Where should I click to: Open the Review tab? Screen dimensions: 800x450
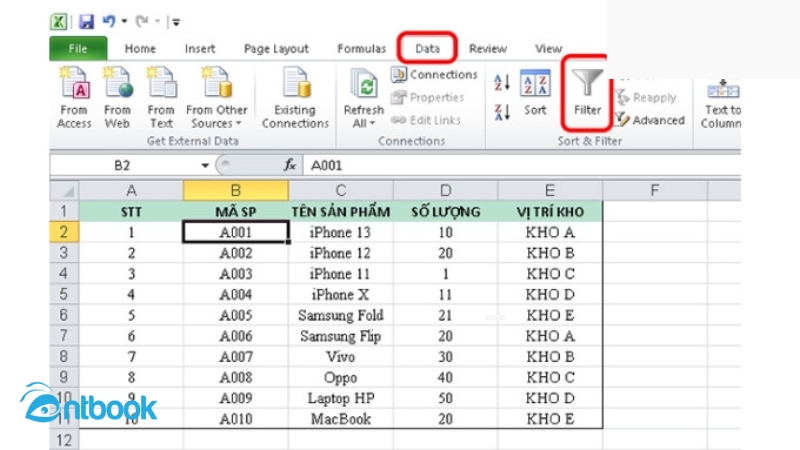[x=488, y=48]
